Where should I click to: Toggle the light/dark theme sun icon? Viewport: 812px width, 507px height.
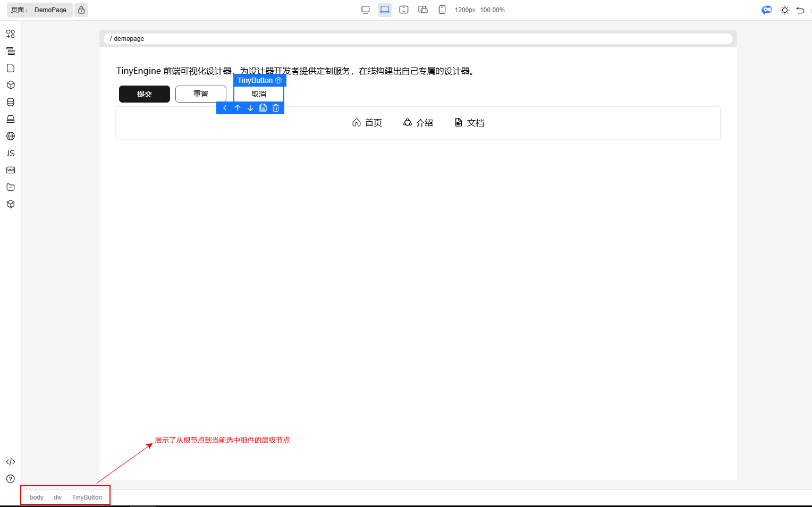784,10
